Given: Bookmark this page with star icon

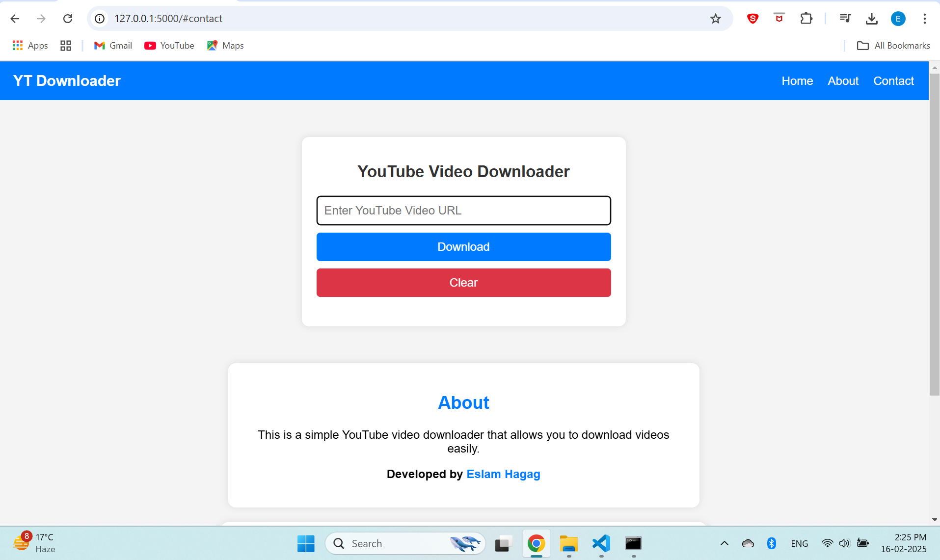Looking at the screenshot, I should [715, 19].
